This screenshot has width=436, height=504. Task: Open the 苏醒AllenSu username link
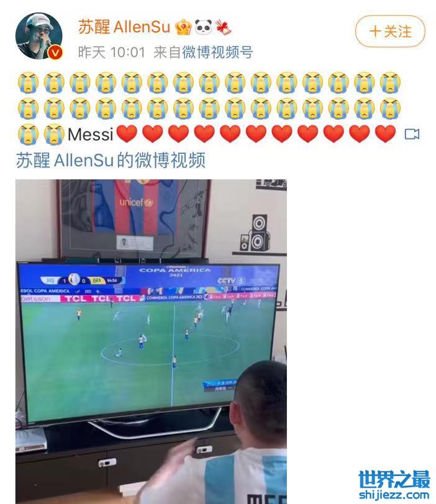click(x=124, y=27)
